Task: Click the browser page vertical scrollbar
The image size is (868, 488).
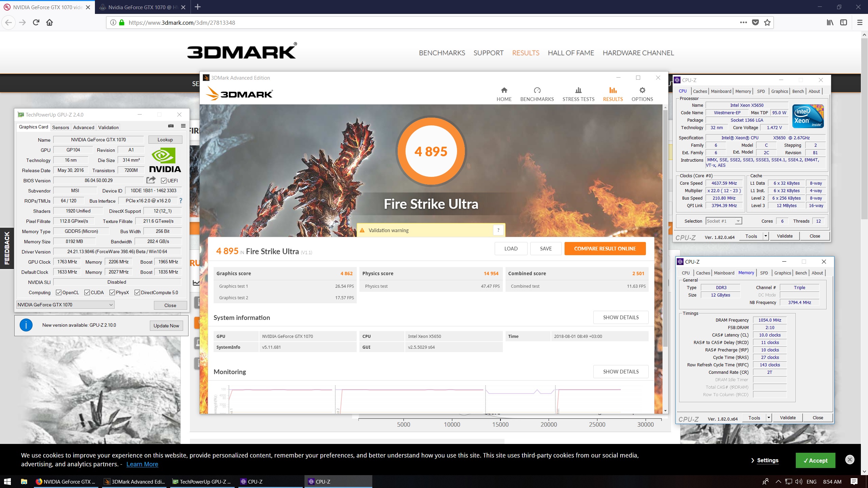Action: pyautogui.click(x=864, y=129)
